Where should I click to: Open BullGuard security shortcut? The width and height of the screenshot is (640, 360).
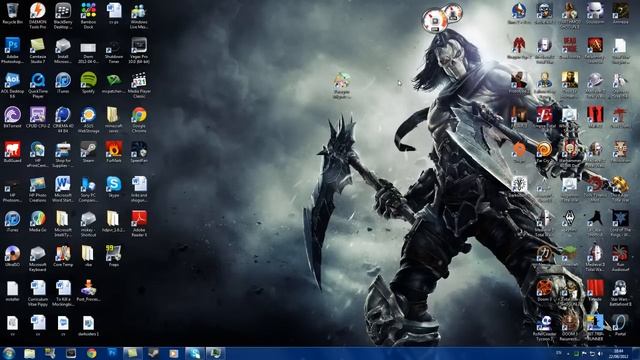coord(12,152)
